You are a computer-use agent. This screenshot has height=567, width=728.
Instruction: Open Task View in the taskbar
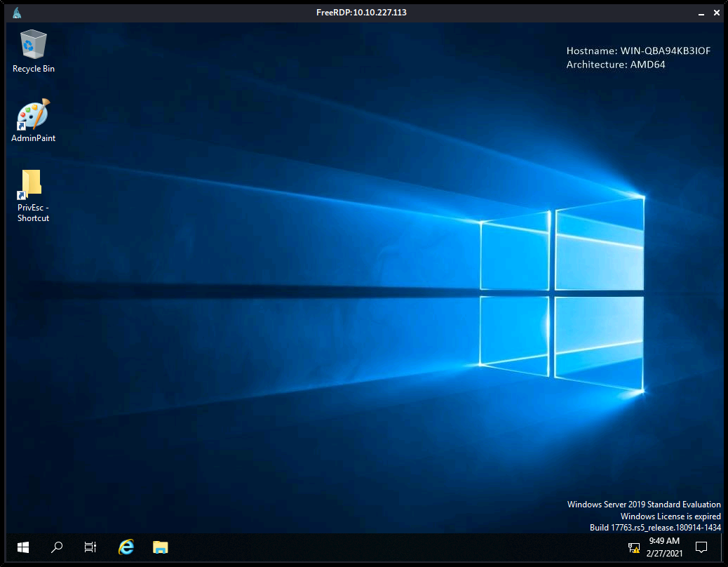(90, 547)
